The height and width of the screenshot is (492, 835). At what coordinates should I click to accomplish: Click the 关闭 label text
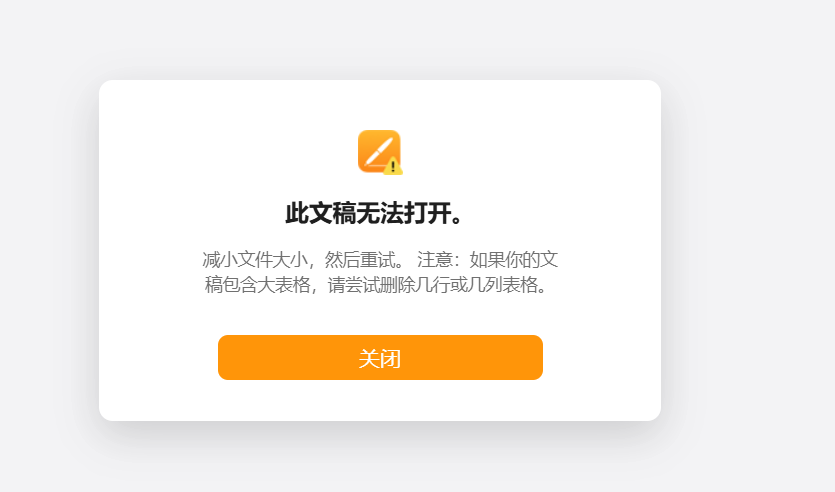[x=380, y=358]
